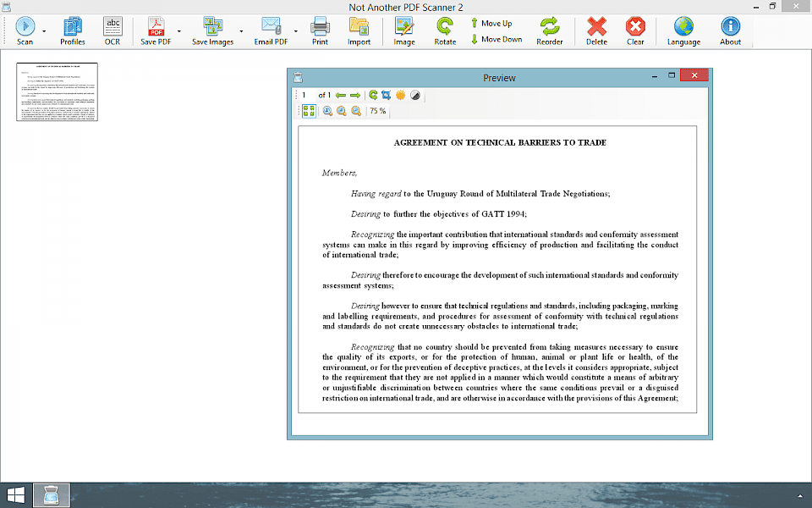Move the selected page down
The height and width of the screenshot is (508, 812).
coord(497,40)
